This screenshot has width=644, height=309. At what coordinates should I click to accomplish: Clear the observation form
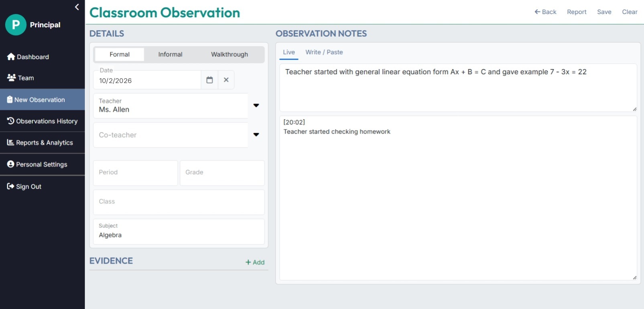pyautogui.click(x=630, y=12)
